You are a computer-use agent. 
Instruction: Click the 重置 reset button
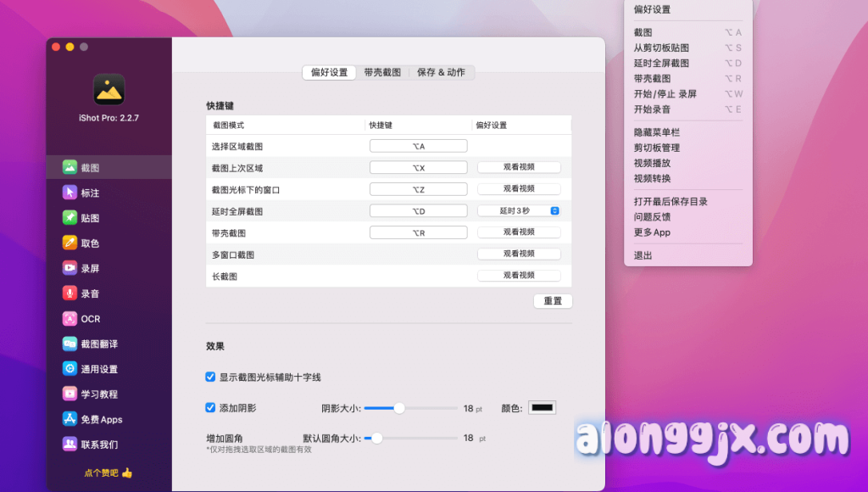click(x=553, y=301)
